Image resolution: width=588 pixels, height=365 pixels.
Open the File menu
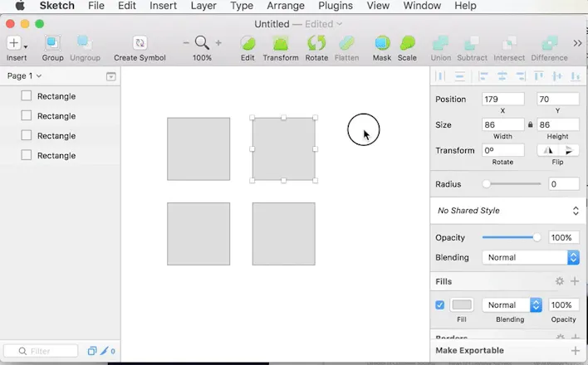[96, 6]
